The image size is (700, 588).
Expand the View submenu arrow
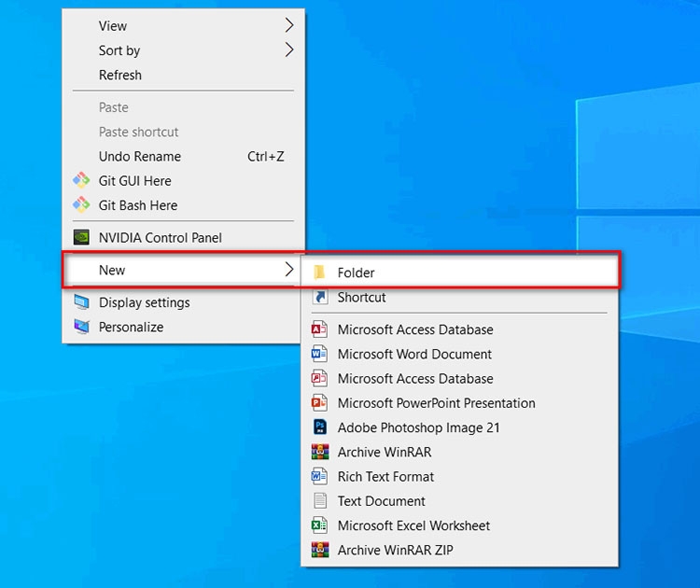click(x=289, y=25)
